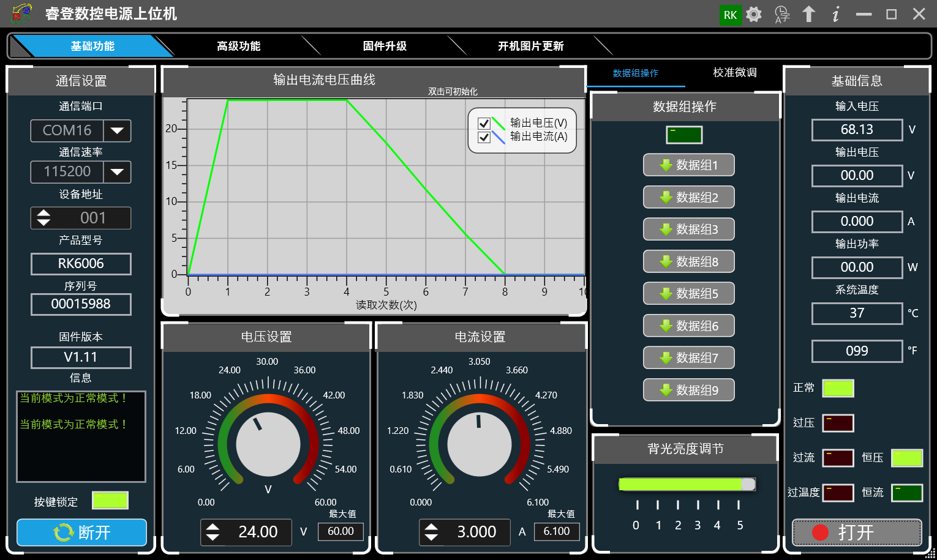Click the 输入电压 value 68.13

(857, 130)
